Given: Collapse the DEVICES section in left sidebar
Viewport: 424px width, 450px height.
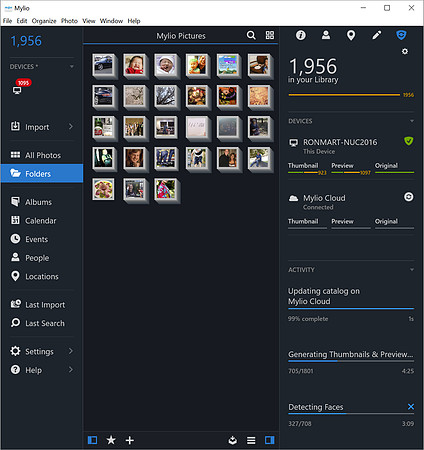Looking at the screenshot, I should tap(72, 67).
